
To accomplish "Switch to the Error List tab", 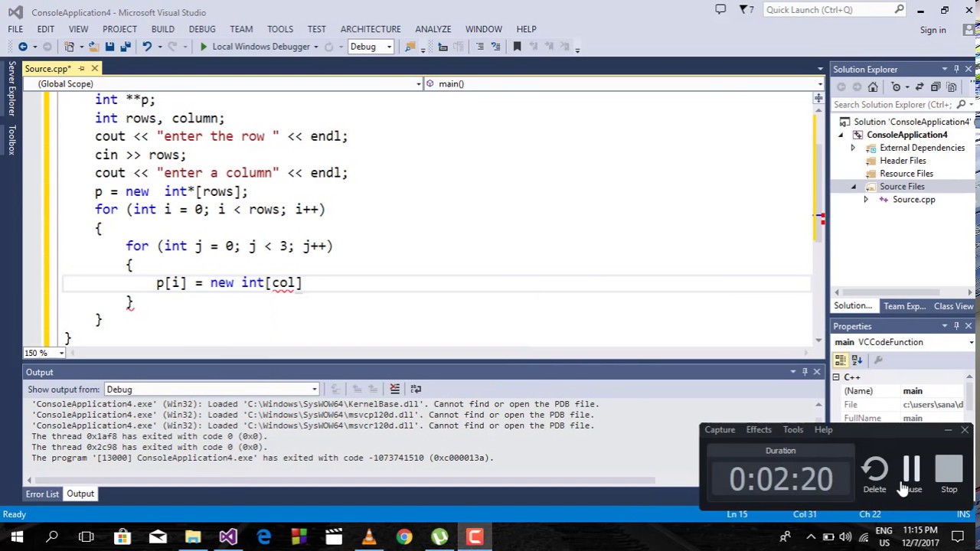I will click(x=42, y=494).
